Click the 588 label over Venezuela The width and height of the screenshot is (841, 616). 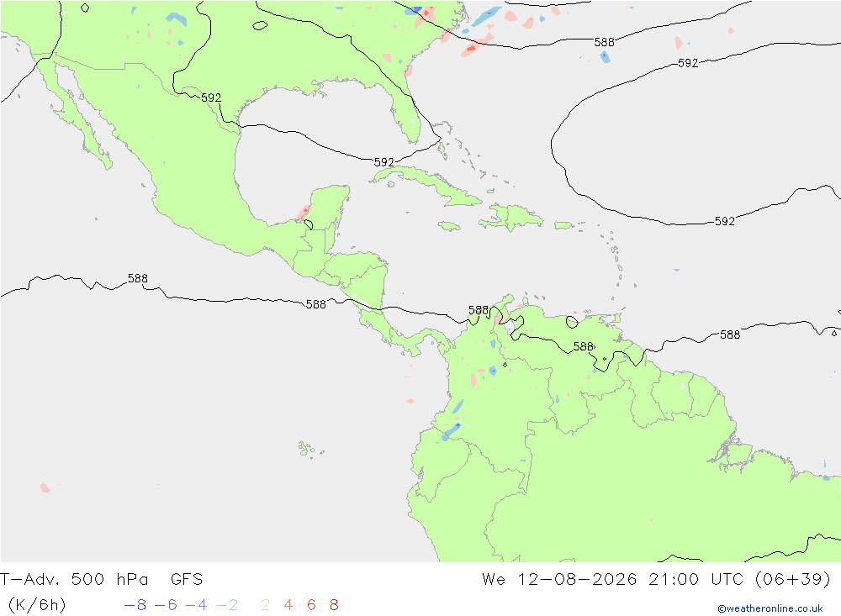coord(583,346)
